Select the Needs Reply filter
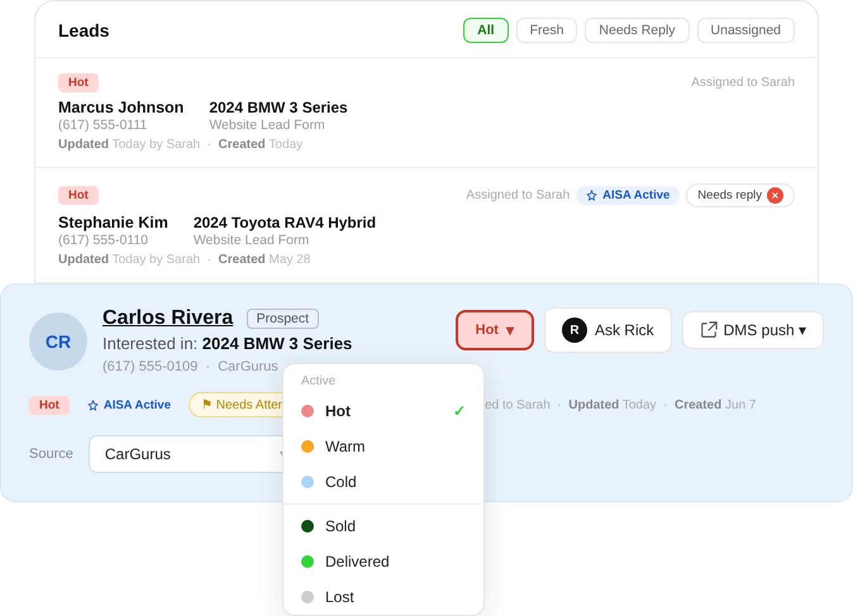The image size is (853, 616). click(637, 30)
